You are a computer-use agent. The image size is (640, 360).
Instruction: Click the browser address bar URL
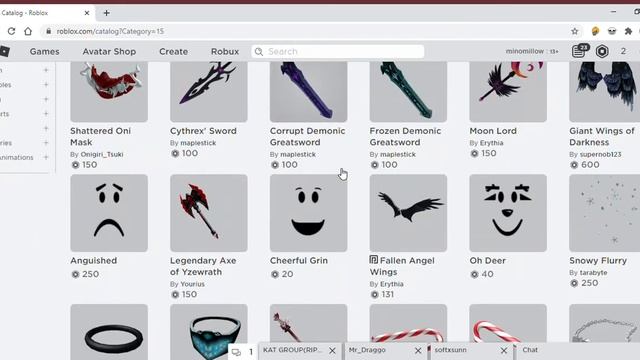[x=110, y=31]
